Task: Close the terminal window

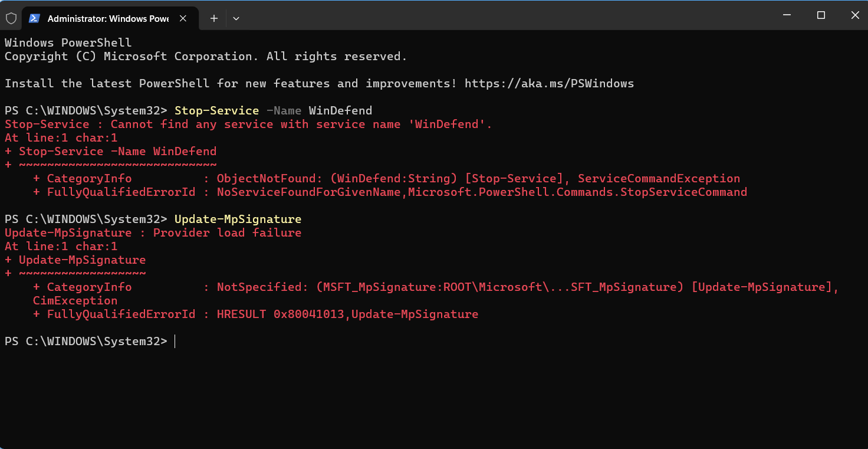Action: (854, 15)
